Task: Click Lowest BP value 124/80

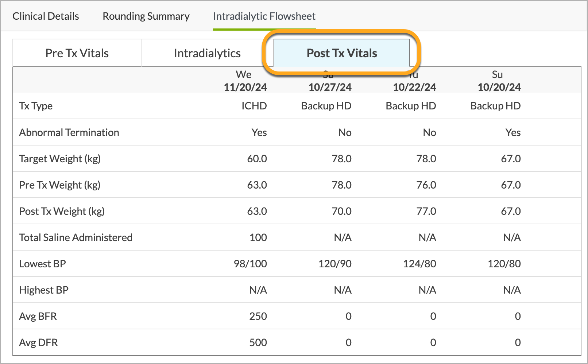Action: click(x=419, y=264)
